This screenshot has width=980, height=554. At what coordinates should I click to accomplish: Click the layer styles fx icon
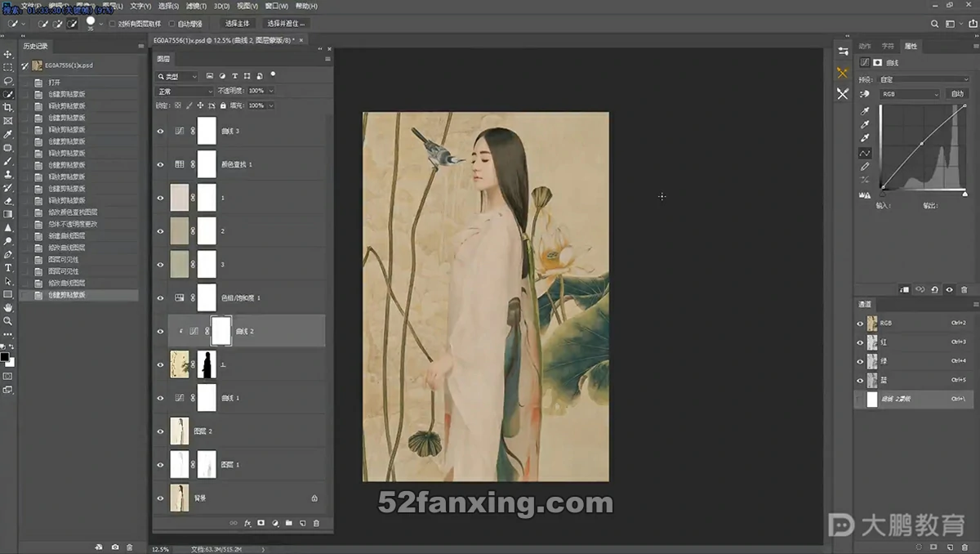point(247,523)
